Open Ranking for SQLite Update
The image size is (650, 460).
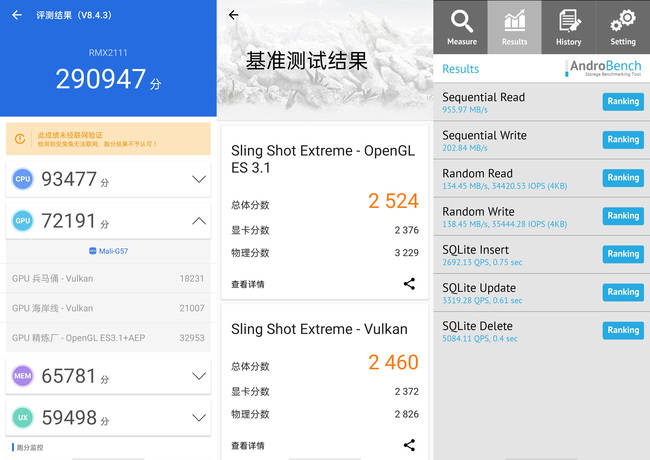tap(623, 292)
